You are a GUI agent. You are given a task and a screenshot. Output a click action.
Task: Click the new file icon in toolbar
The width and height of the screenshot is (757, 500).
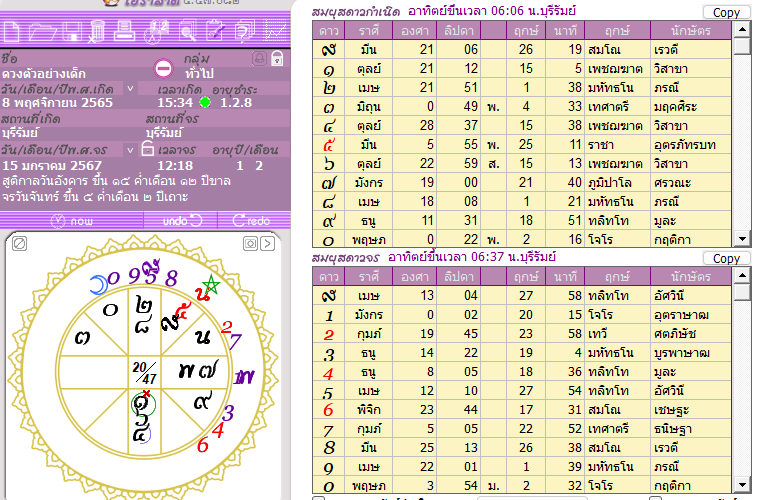[13, 30]
